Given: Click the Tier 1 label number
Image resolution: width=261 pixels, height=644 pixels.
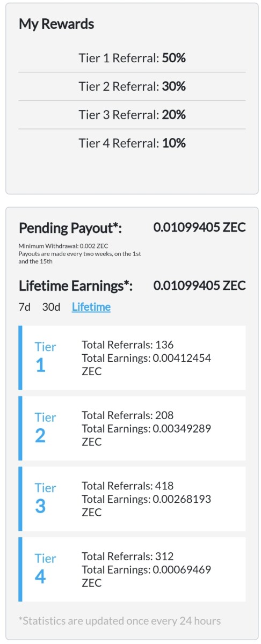Looking at the screenshot, I should pyautogui.click(x=40, y=365).
